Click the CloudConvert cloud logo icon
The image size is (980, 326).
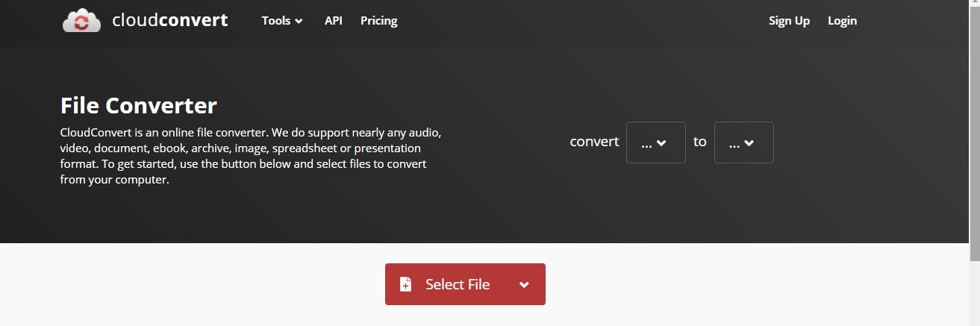click(x=81, y=20)
